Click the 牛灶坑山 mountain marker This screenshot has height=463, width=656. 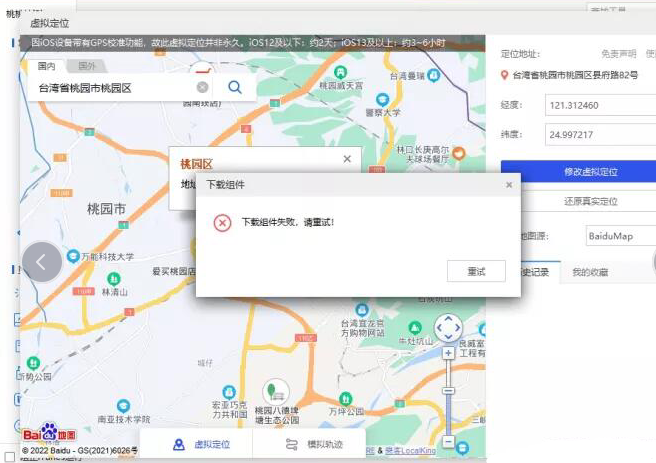tap(415, 327)
